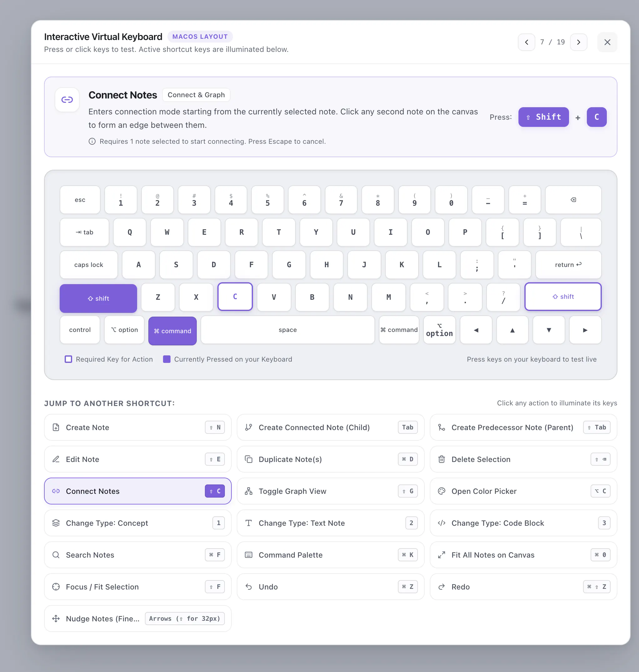639x672 pixels.
Task: Jump to Command Palette shortcut
Action: coord(330,555)
